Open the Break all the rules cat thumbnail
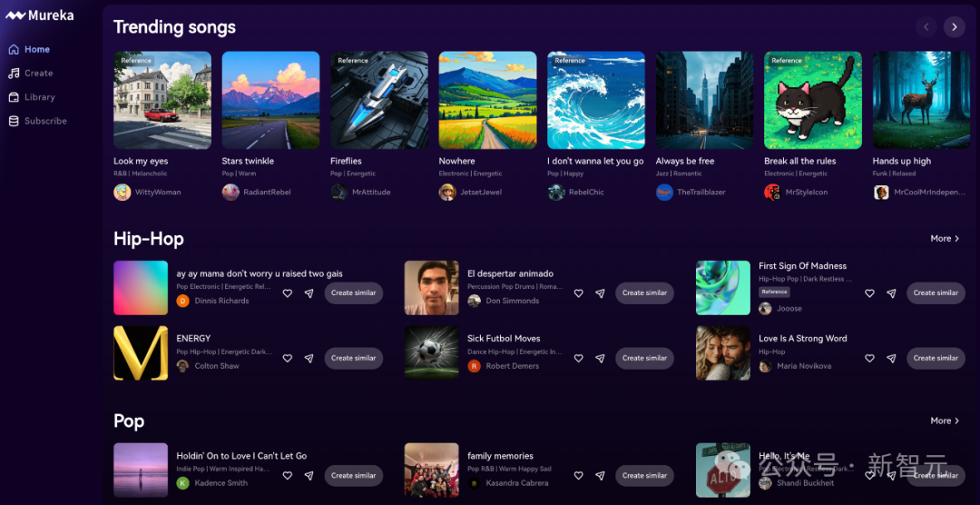Viewport: 980px width, 505px height. coord(812,100)
